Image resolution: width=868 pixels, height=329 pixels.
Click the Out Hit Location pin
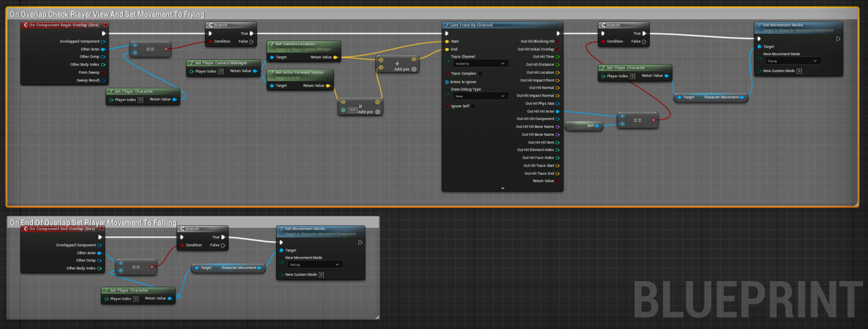click(558, 72)
